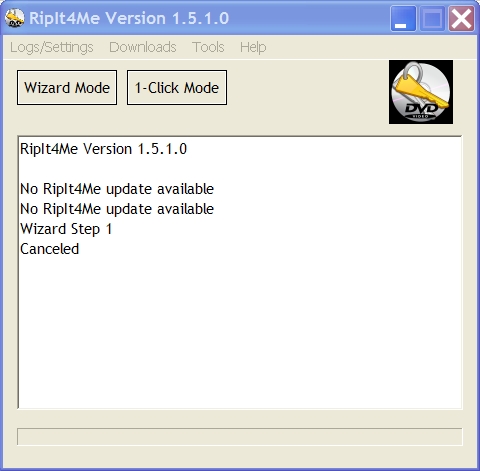Open the Tools menu
Image resolution: width=480 pixels, height=471 pixels.
(x=208, y=47)
